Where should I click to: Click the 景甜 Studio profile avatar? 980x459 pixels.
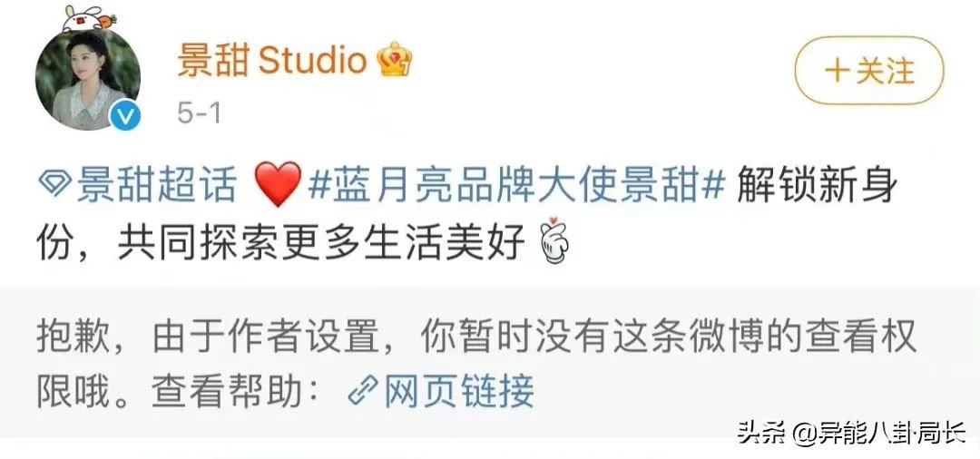point(87,79)
